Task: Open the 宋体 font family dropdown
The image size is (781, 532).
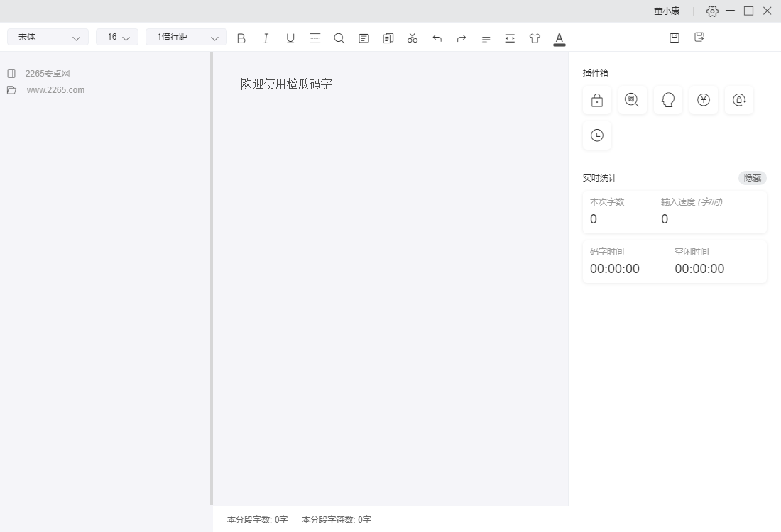Action: [x=47, y=37]
